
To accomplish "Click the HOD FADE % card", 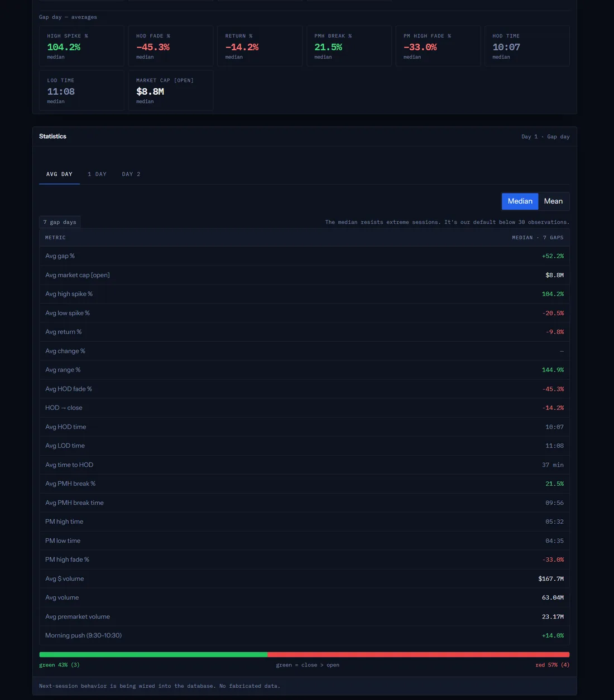I will point(171,46).
